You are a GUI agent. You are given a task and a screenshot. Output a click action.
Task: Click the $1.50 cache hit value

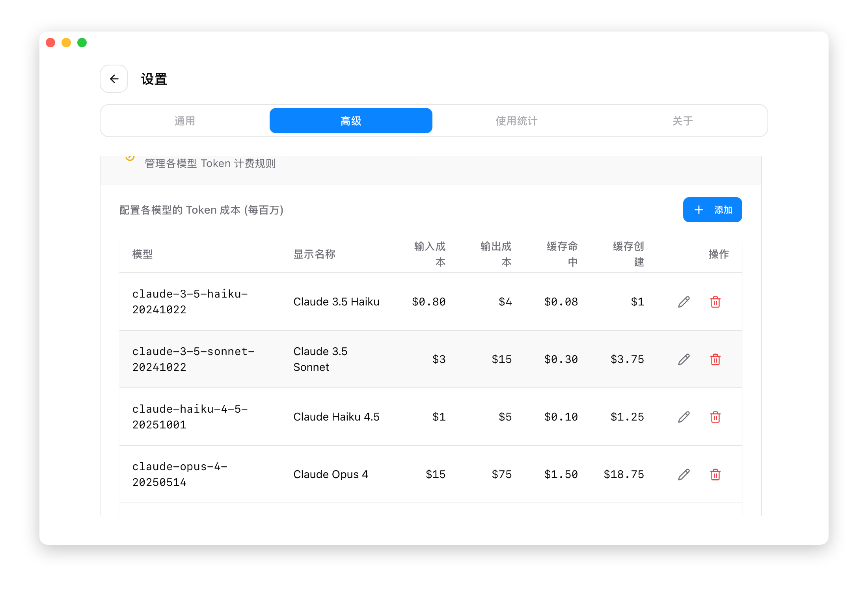(561, 475)
